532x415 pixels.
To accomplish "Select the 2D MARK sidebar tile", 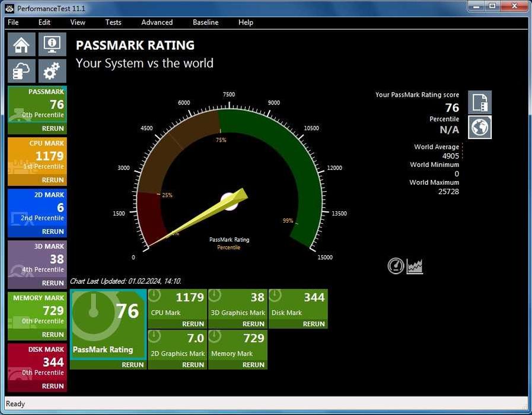I will coord(37,208).
